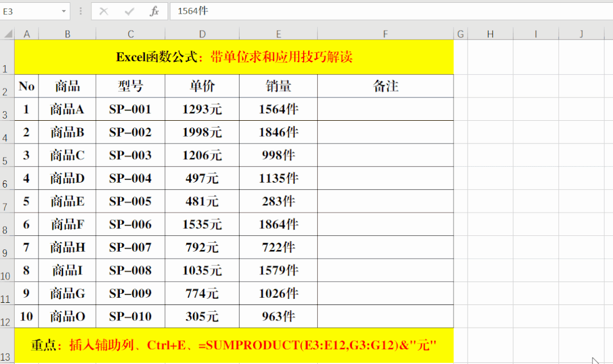The width and height of the screenshot is (613, 364).
Task: Select row 13 header
Action: pyautogui.click(x=7, y=346)
